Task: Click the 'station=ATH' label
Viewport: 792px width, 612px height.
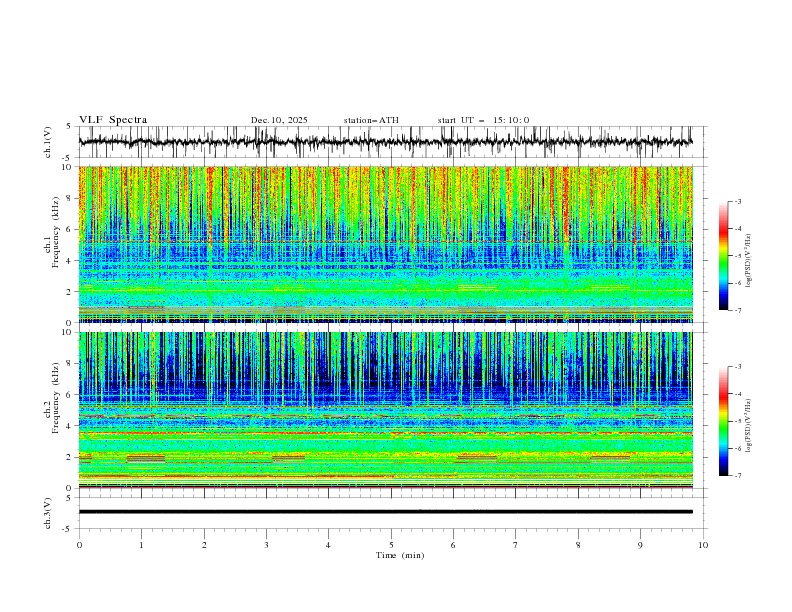Action: [371, 120]
